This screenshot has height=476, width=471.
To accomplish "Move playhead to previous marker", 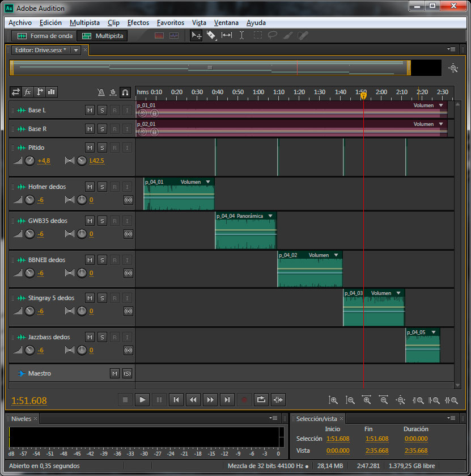I will 176,400.
